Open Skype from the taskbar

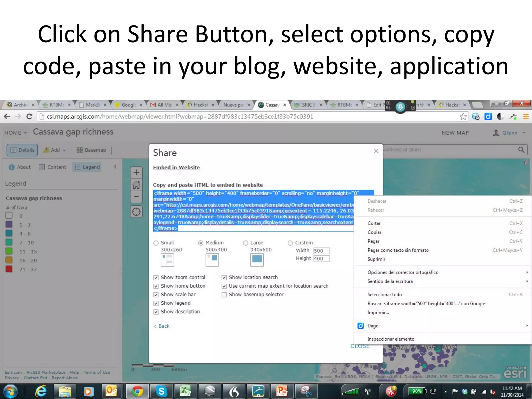161,391
